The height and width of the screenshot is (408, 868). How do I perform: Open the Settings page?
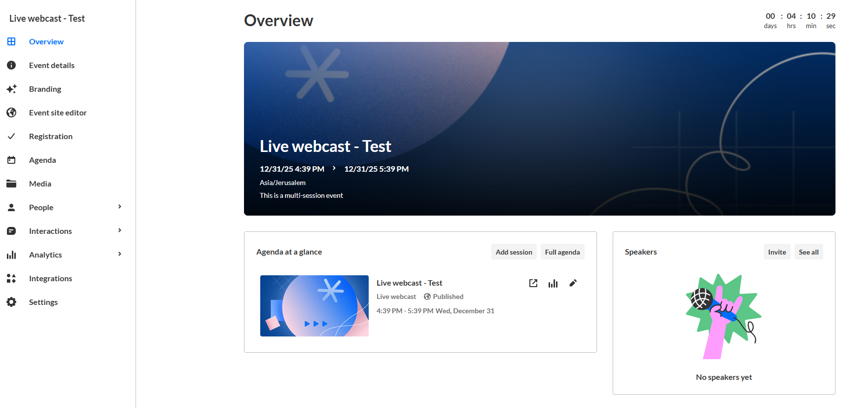coord(43,302)
